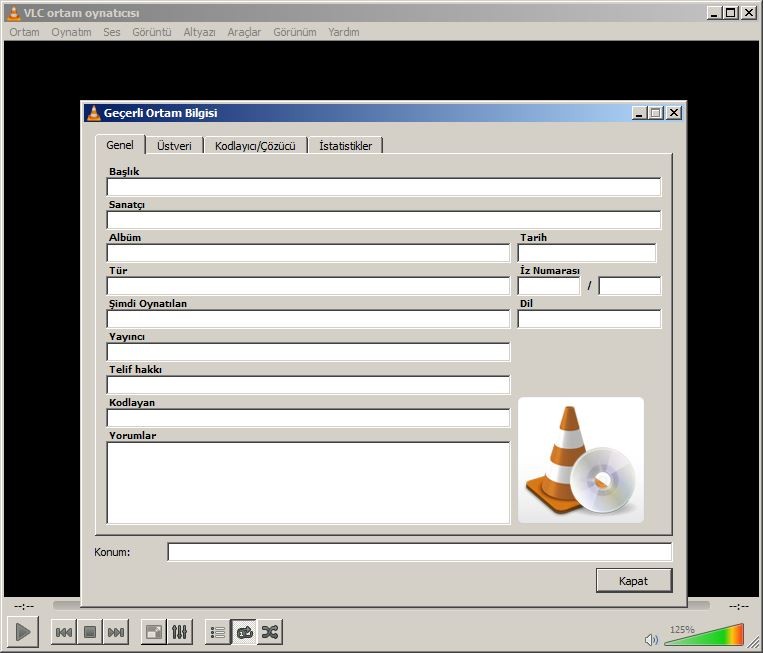Skip to the next media track
This screenshot has width=763, height=653.
coord(116,632)
